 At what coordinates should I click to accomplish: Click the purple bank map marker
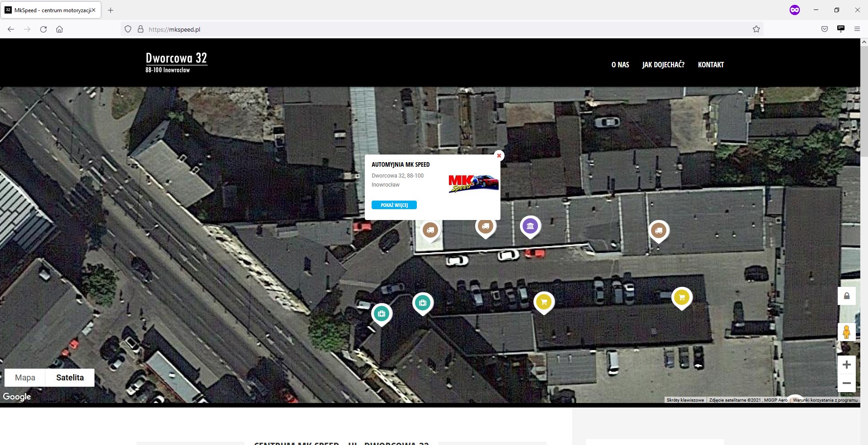[530, 226]
